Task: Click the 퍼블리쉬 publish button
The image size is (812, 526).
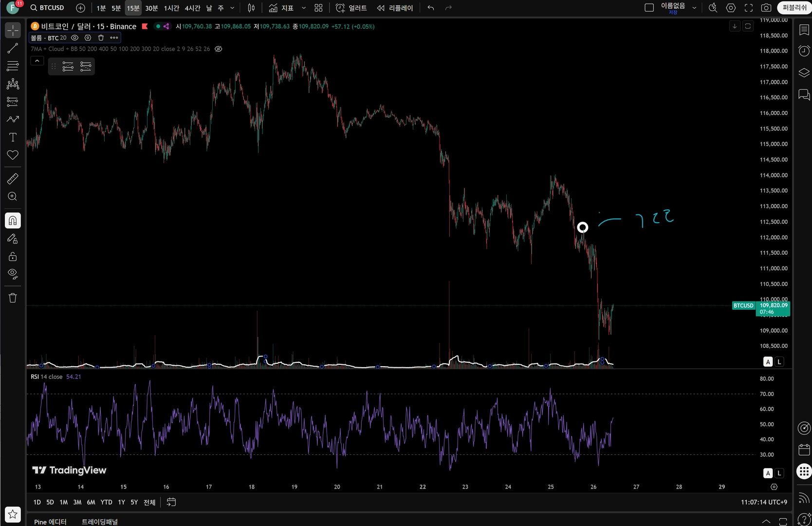Action: tap(794, 8)
